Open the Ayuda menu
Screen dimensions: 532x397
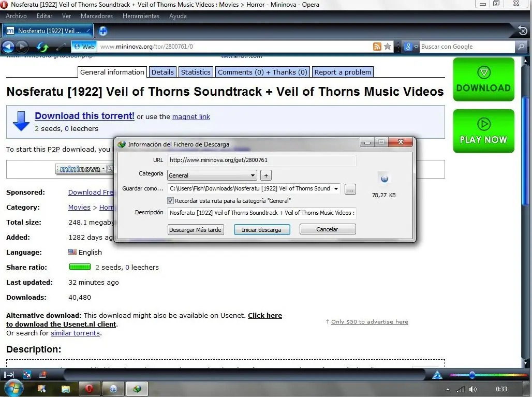(178, 16)
